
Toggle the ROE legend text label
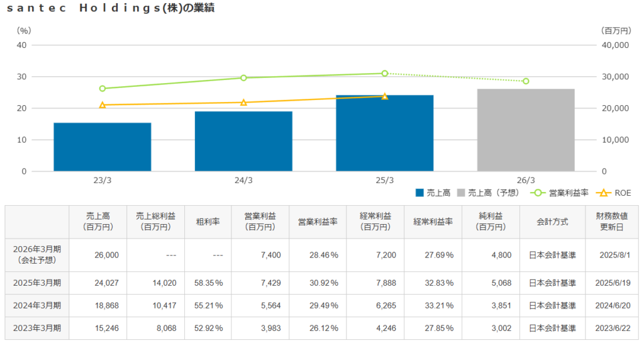coord(623,193)
